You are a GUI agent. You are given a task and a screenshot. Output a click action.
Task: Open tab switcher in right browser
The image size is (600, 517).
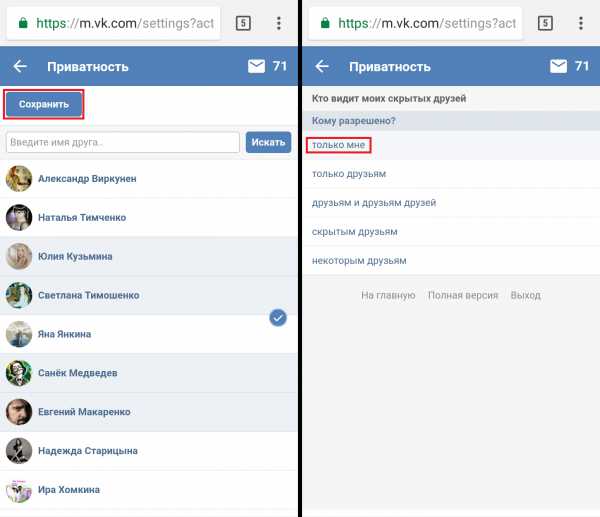545,22
